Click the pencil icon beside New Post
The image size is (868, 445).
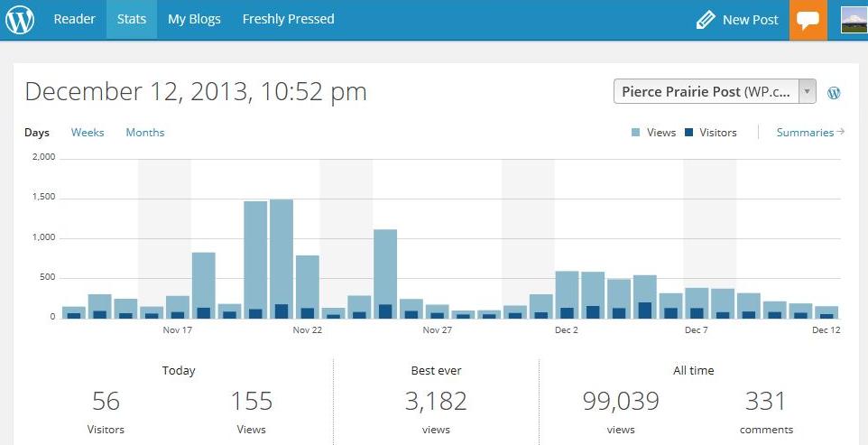tap(706, 20)
